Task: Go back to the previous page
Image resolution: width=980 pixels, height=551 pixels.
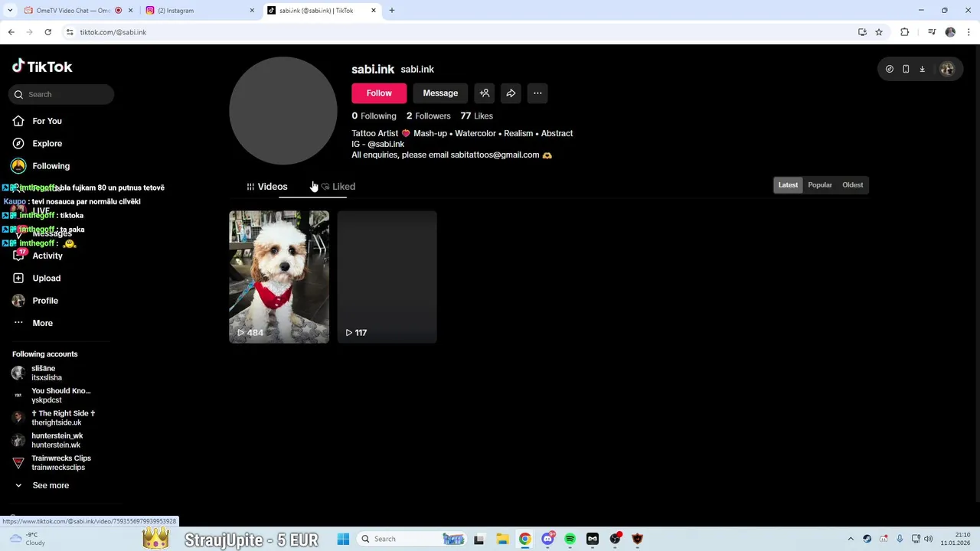Action: [11, 32]
